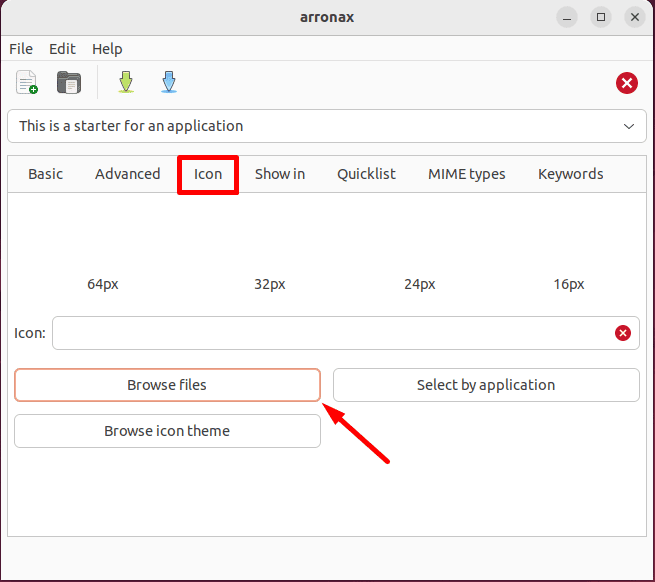Expand the starter type dropdown
Viewport: 655px width, 582px height.
pyautogui.click(x=628, y=127)
